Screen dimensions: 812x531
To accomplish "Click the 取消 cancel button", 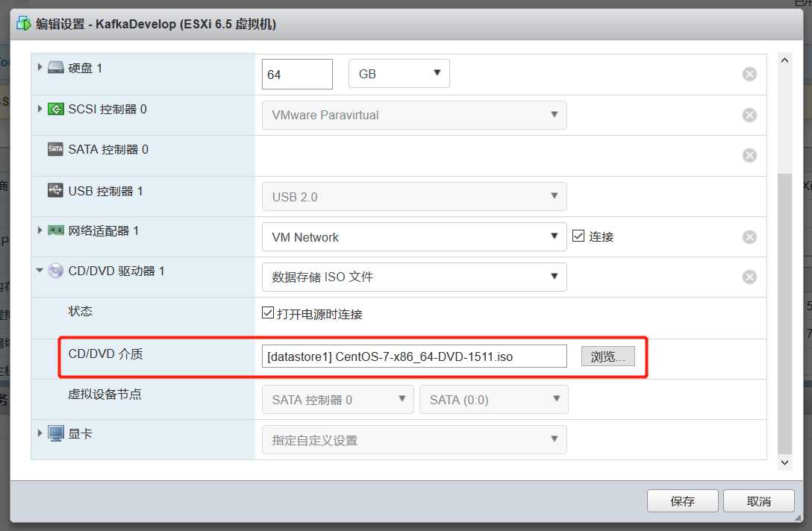I will click(759, 500).
